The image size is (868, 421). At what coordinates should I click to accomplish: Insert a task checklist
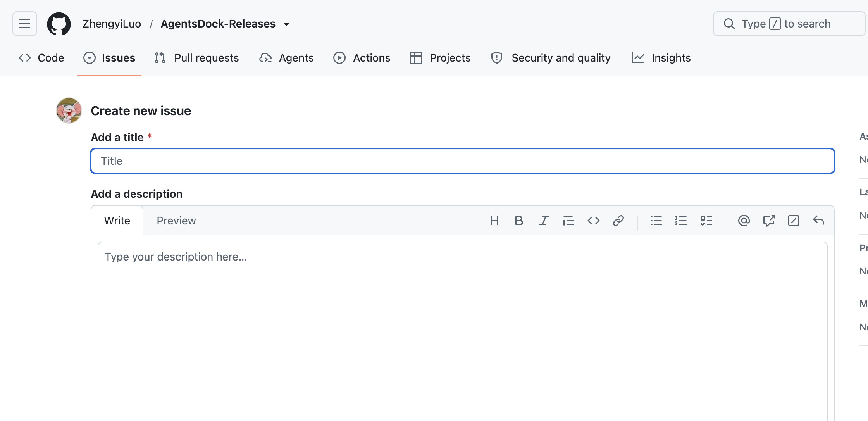pyautogui.click(x=706, y=221)
